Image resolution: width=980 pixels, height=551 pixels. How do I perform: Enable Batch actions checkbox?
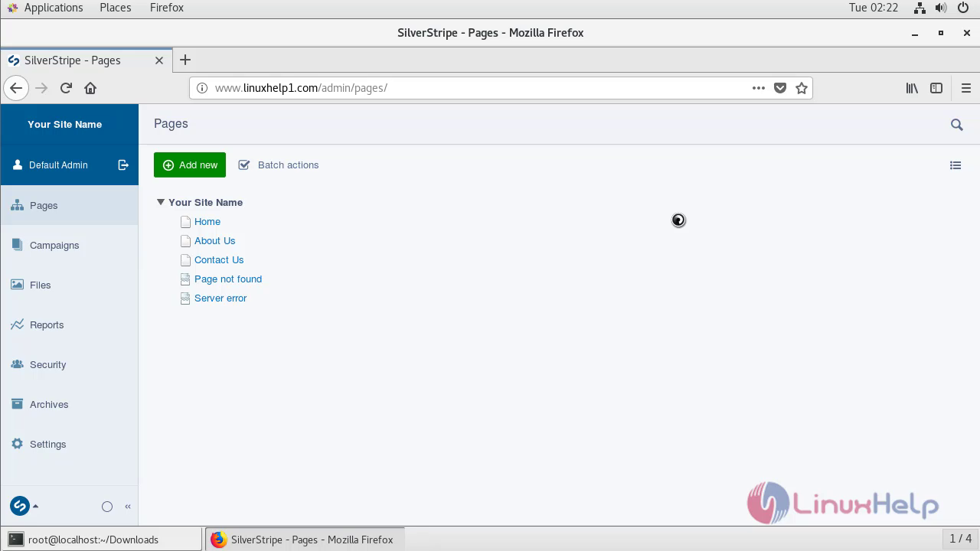click(244, 165)
